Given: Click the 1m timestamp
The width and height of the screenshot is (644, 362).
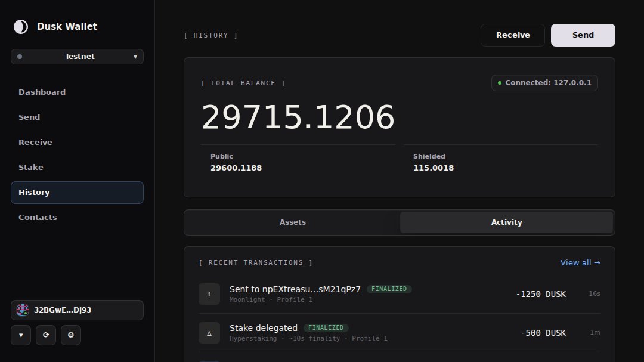Looking at the screenshot, I should tap(595, 332).
